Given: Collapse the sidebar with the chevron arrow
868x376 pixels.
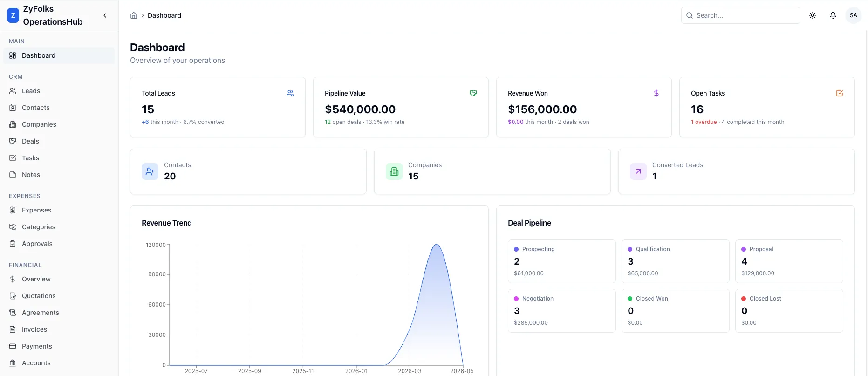Looking at the screenshot, I should click(105, 15).
